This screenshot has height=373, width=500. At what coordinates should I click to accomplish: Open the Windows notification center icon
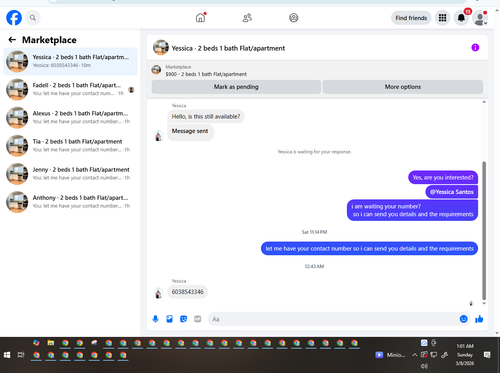tap(487, 355)
